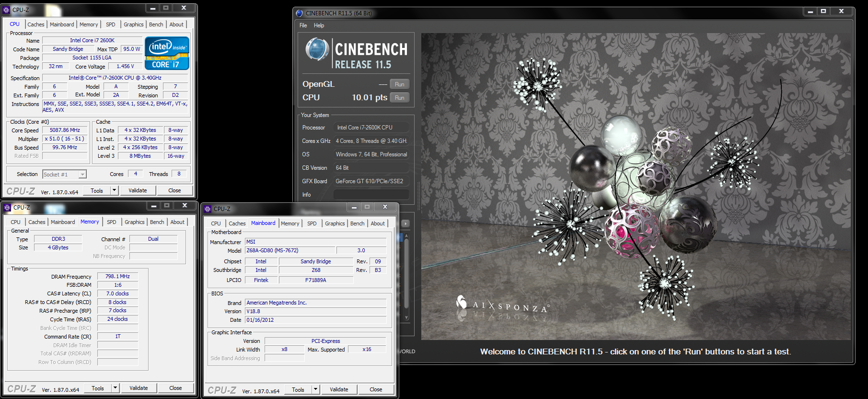Click the BIOS Version value V18.8
Screen dimensions: 868x399
316,312
